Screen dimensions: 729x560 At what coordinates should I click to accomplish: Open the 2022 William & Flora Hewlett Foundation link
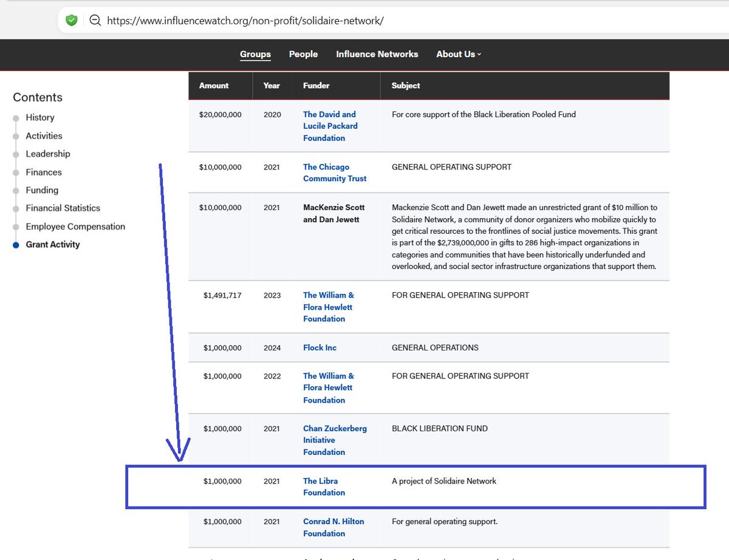(329, 388)
